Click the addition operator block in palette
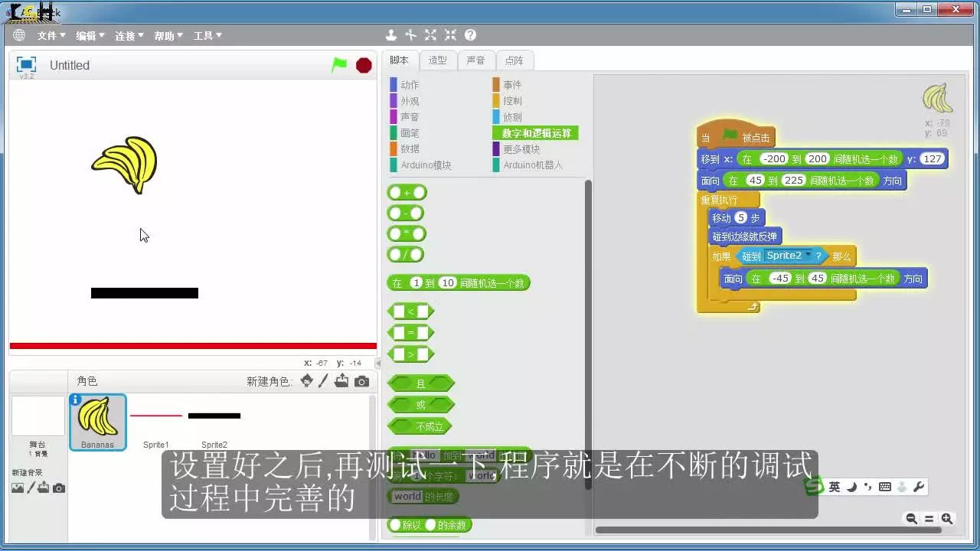980x551 pixels. [x=407, y=193]
